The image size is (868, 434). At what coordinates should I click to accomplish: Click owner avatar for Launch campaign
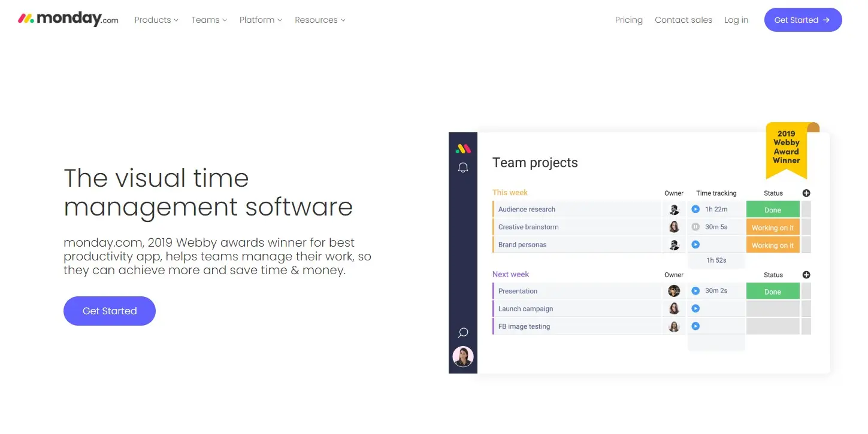(x=674, y=308)
